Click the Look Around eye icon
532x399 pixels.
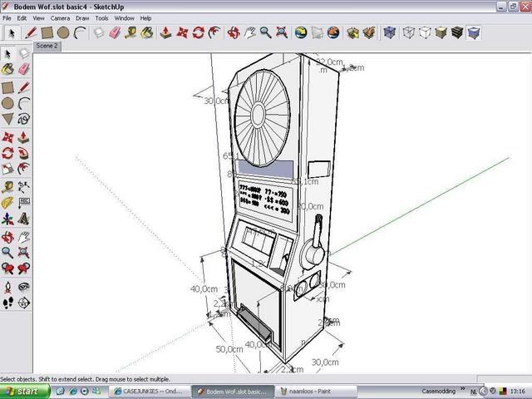click(x=24, y=286)
